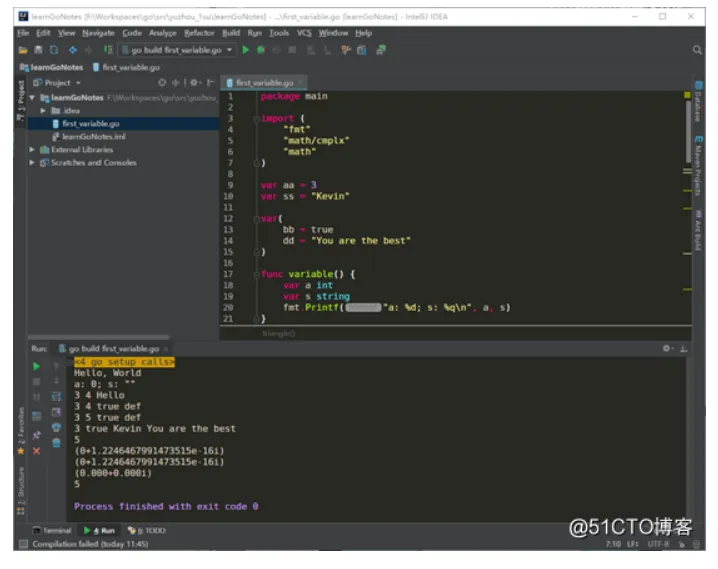718x569 pixels.
Task: Open the run configuration dropdown
Action: tap(177, 50)
